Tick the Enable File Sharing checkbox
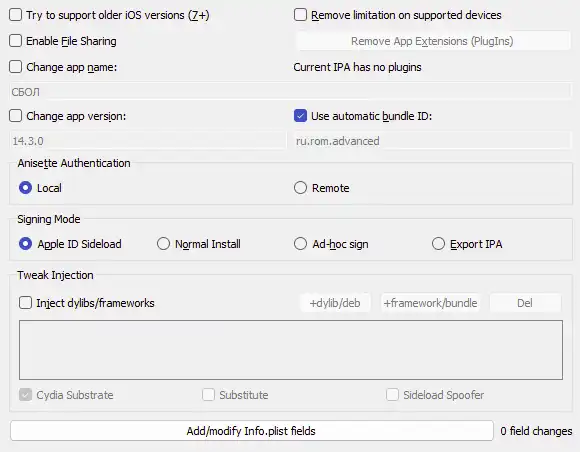 (16, 41)
